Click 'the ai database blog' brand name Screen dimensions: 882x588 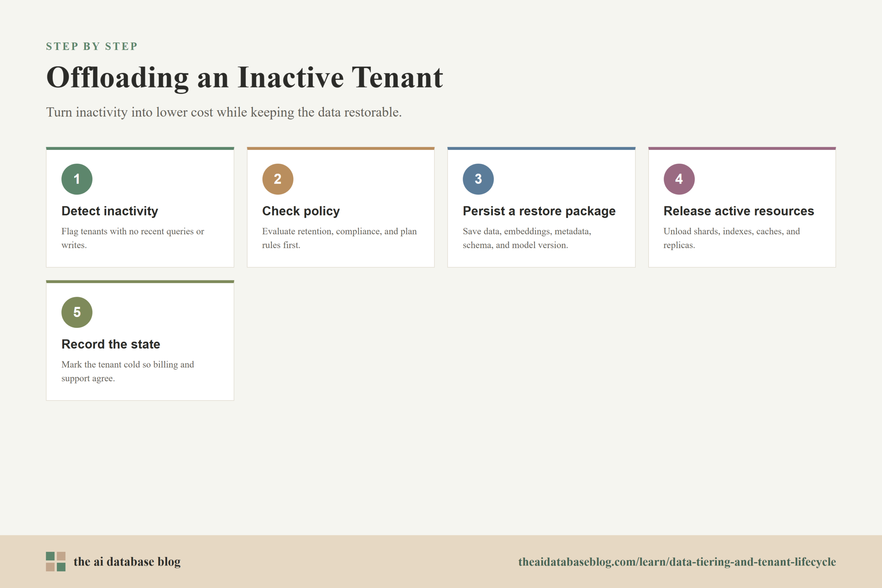coord(127,561)
